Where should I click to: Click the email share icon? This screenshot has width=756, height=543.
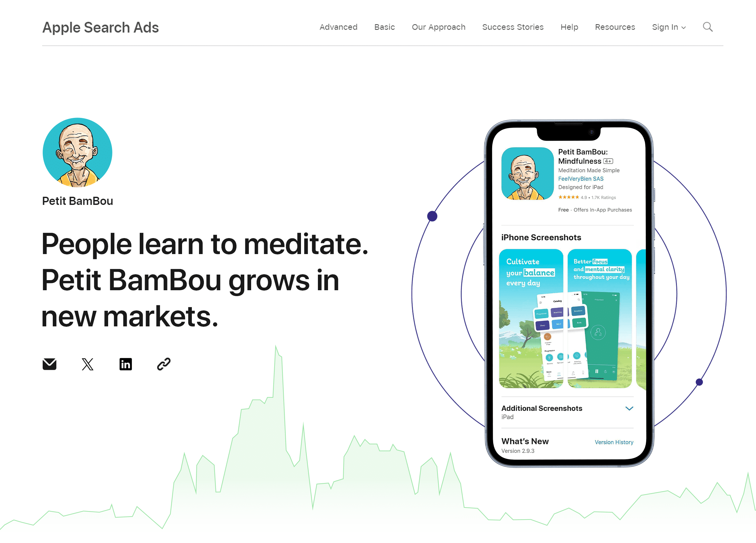[49, 364]
